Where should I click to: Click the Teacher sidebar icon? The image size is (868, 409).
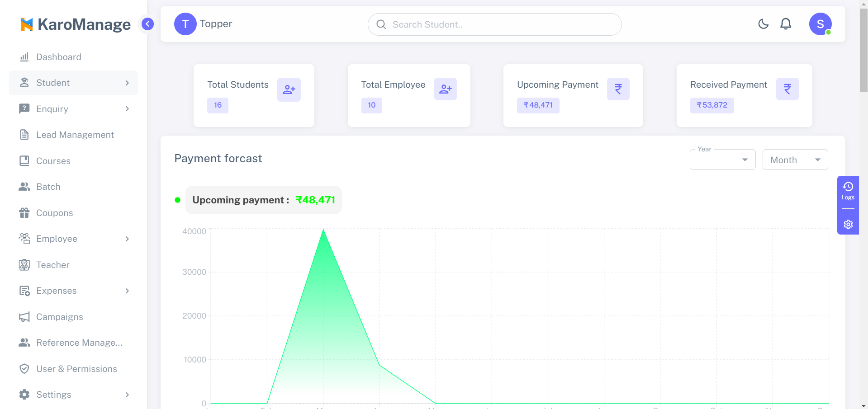24,265
